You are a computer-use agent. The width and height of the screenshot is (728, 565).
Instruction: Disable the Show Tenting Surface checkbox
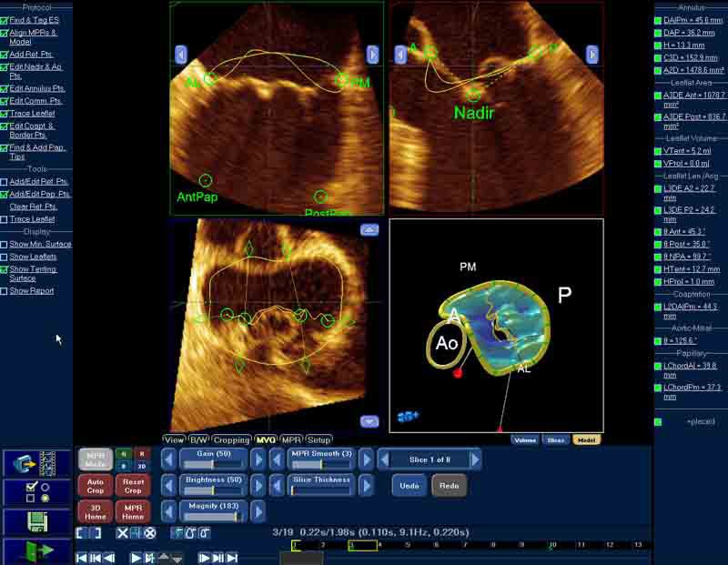(5, 269)
